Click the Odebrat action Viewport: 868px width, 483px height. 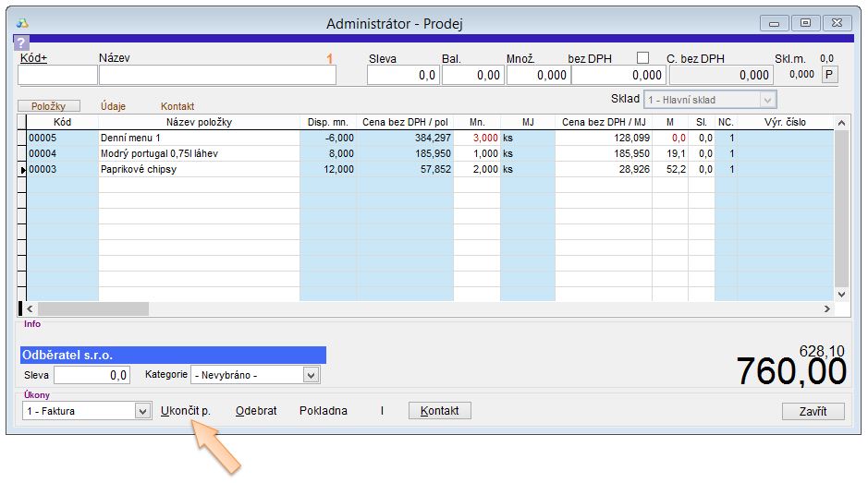256,411
